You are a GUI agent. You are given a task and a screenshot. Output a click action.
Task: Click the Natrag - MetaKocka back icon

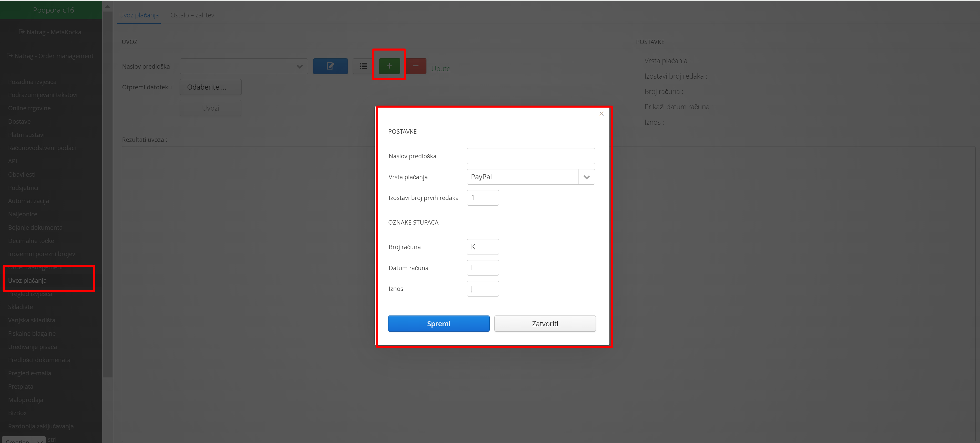22,32
